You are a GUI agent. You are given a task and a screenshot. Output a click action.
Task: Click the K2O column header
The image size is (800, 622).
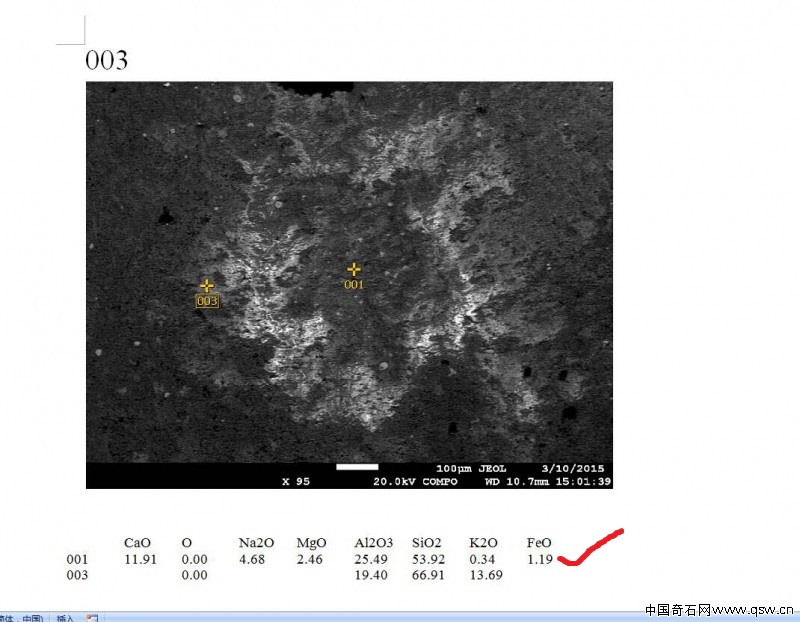coord(483,542)
